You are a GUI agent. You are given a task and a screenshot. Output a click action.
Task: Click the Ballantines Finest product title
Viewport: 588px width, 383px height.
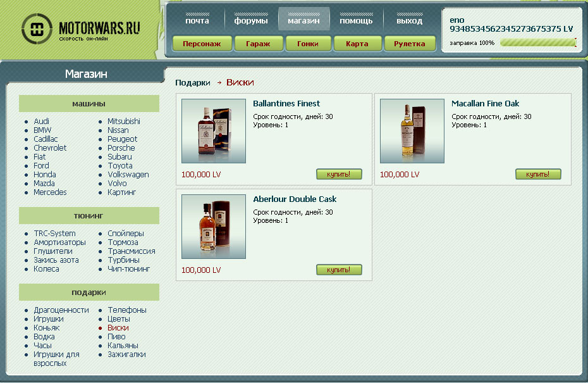286,104
